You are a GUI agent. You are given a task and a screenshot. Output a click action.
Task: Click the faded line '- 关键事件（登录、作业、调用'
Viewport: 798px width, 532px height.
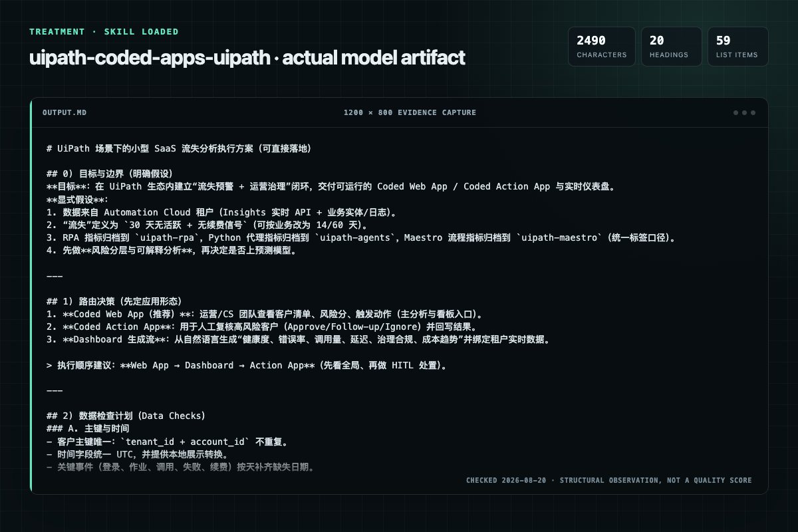click(180, 467)
